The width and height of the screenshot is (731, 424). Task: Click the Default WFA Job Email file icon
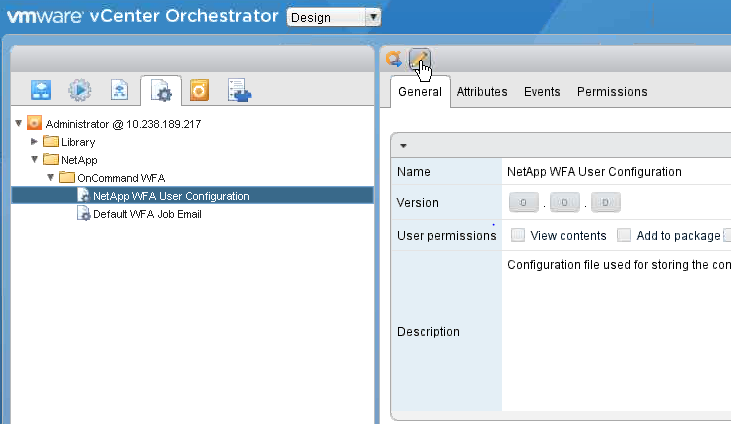point(83,214)
